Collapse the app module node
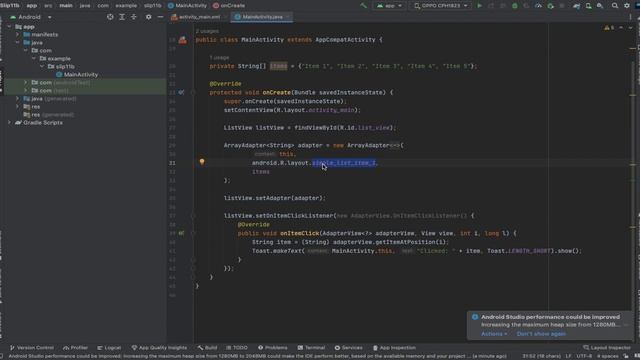640x360 pixels. [x=9, y=27]
